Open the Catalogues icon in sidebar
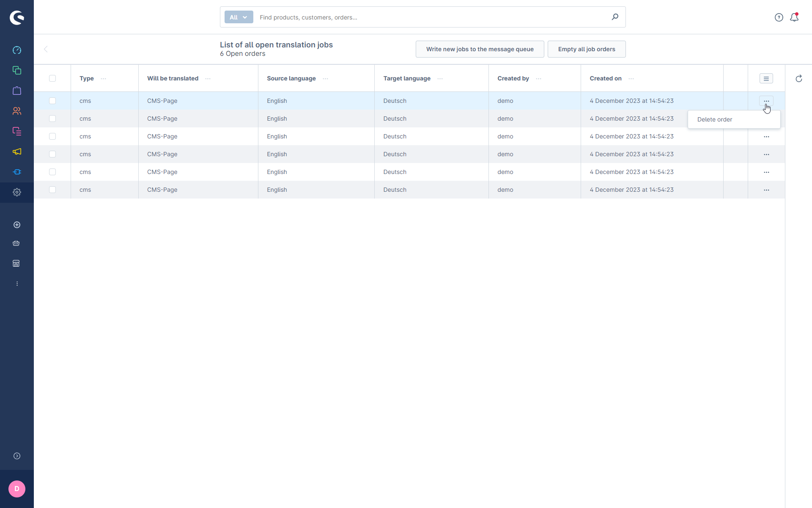 click(17, 70)
